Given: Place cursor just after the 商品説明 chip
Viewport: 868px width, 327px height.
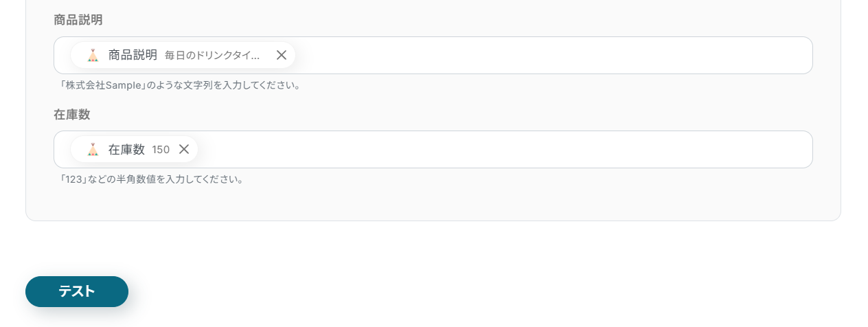Looking at the screenshot, I should pyautogui.click(x=306, y=55).
